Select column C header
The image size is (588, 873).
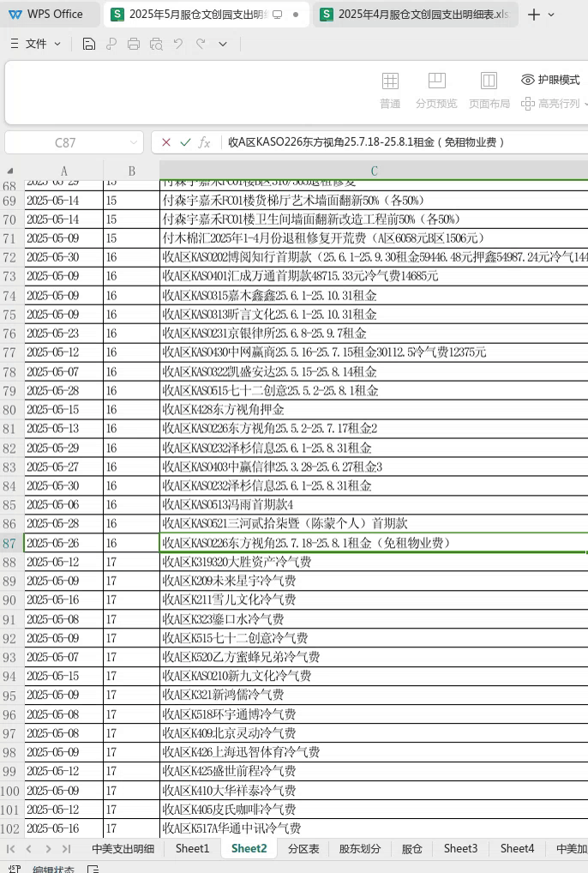374,171
